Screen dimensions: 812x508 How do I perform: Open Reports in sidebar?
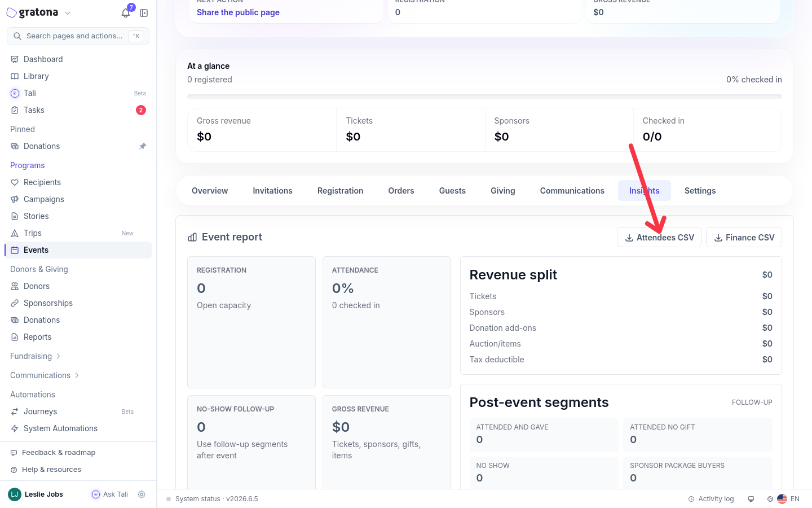point(78,337)
